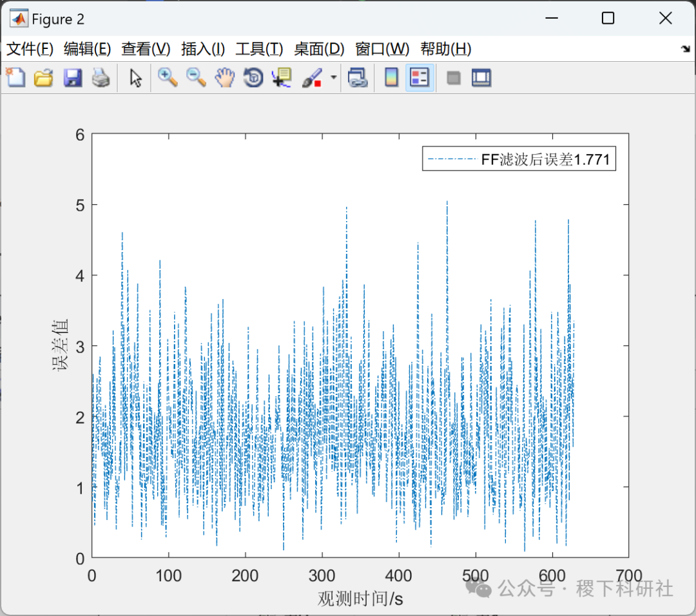696x616 pixels.
Task: Open the 窗口(W) menu
Action: [382, 49]
